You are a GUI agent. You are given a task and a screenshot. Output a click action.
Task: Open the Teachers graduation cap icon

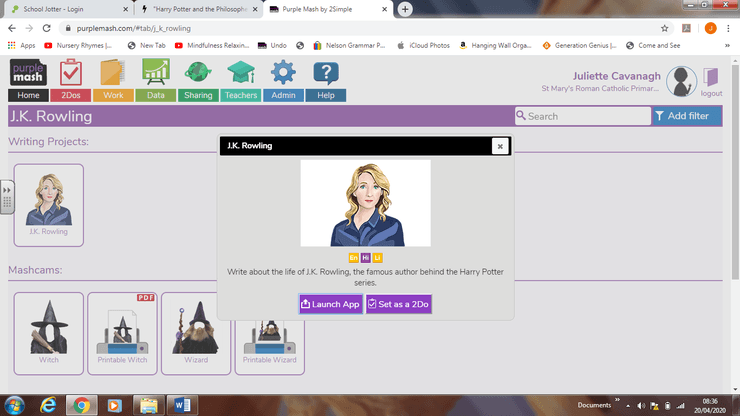[241, 72]
